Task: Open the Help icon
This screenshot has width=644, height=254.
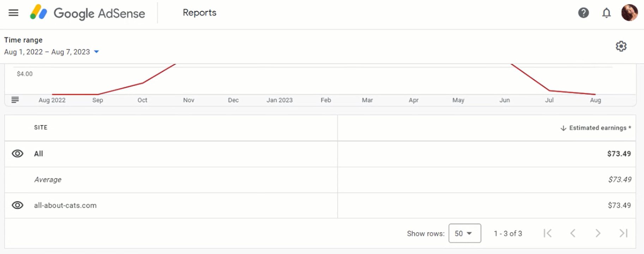Action: pos(583,13)
